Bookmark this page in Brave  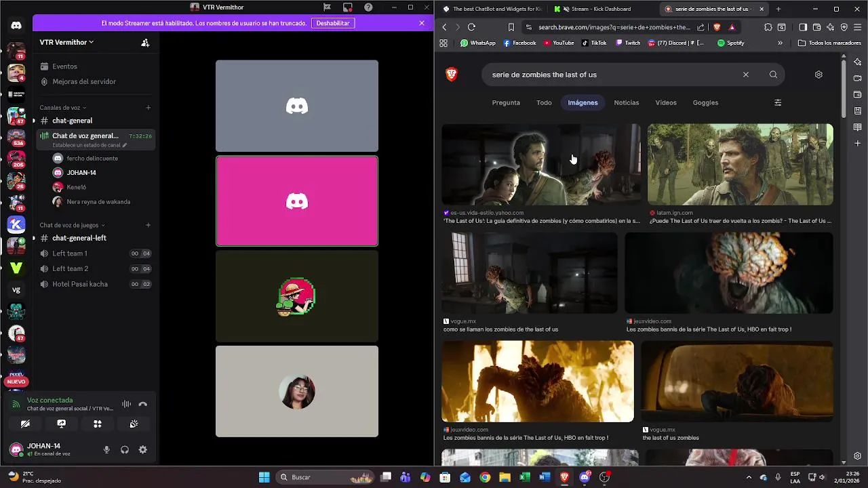coord(511,27)
